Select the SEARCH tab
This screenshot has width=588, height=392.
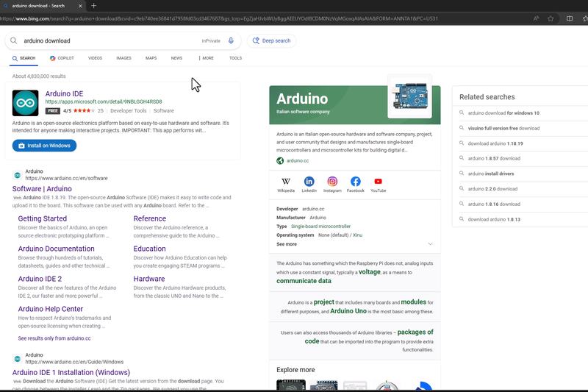click(x=24, y=58)
